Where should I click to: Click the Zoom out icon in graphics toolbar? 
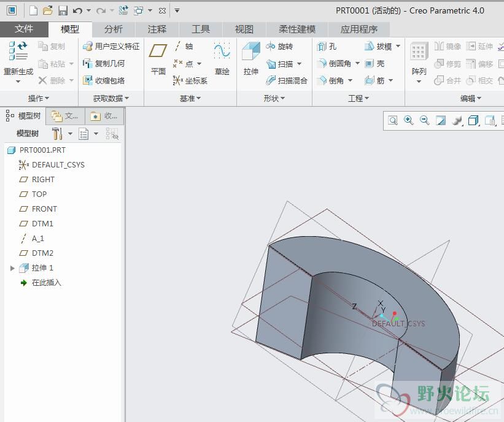pos(425,120)
